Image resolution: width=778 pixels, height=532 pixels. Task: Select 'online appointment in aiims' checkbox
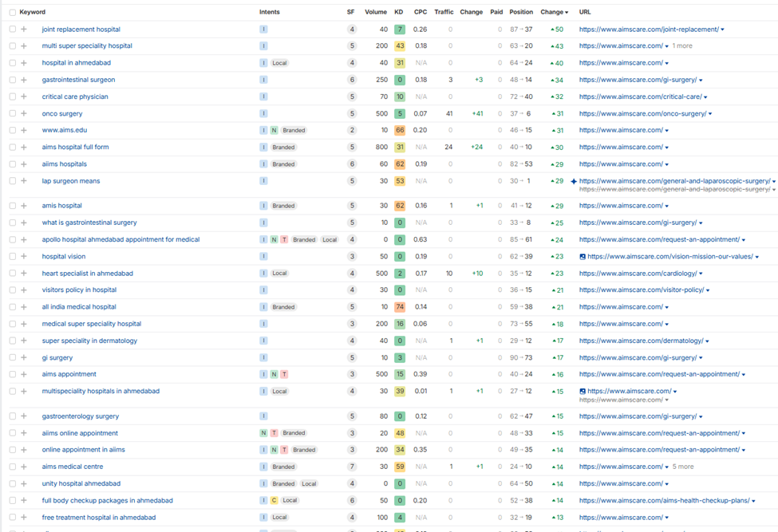tap(13, 450)
